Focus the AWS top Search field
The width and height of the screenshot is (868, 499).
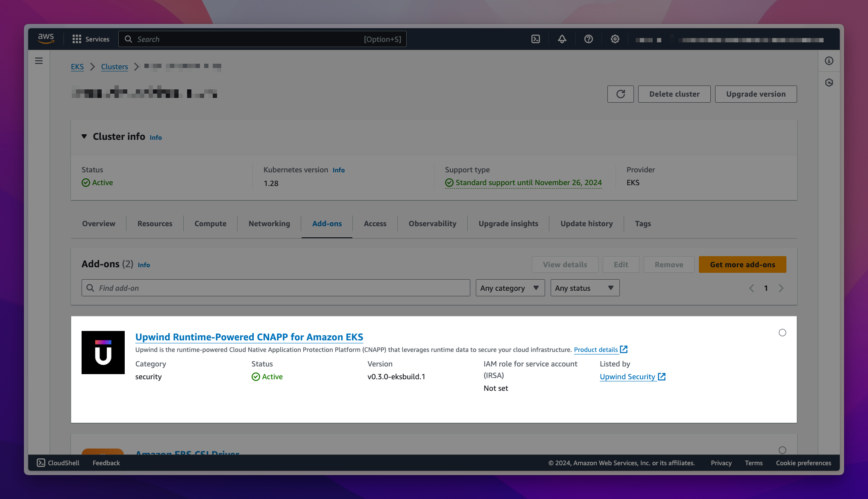pos(262,39)
